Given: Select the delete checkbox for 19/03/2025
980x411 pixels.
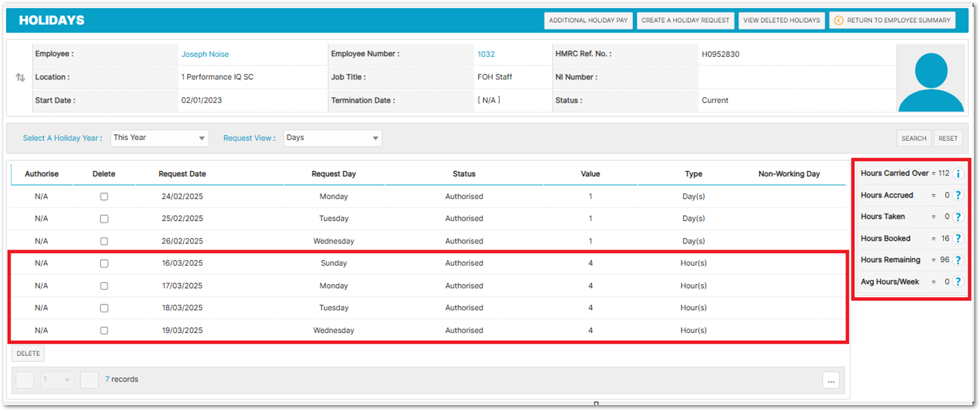Looking at the screenshot, I should (104, 331).
